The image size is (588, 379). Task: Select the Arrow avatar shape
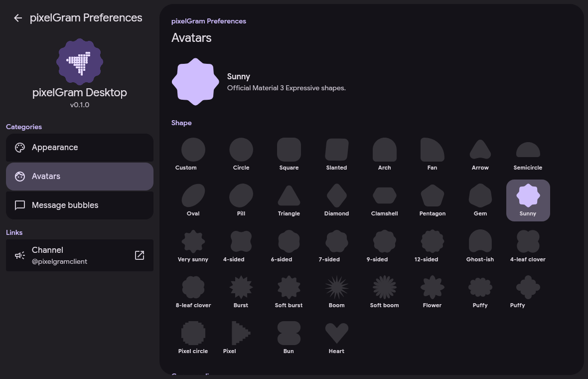[x=480, y=155]
